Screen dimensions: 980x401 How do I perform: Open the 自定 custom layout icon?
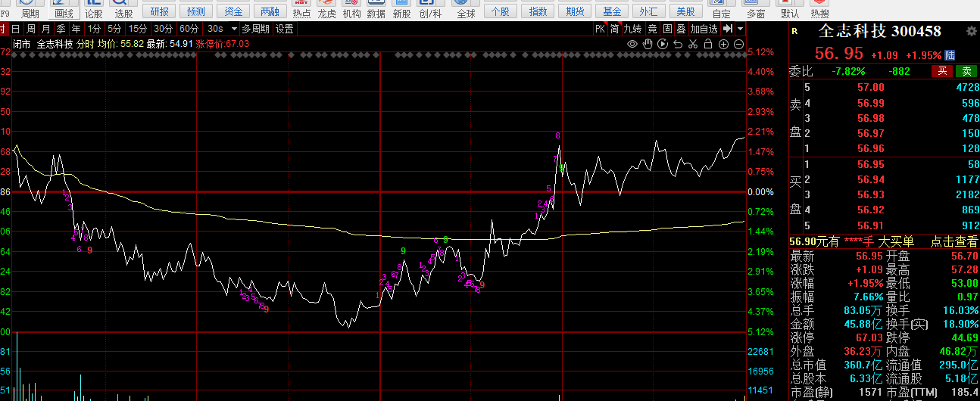coord(721,9)
